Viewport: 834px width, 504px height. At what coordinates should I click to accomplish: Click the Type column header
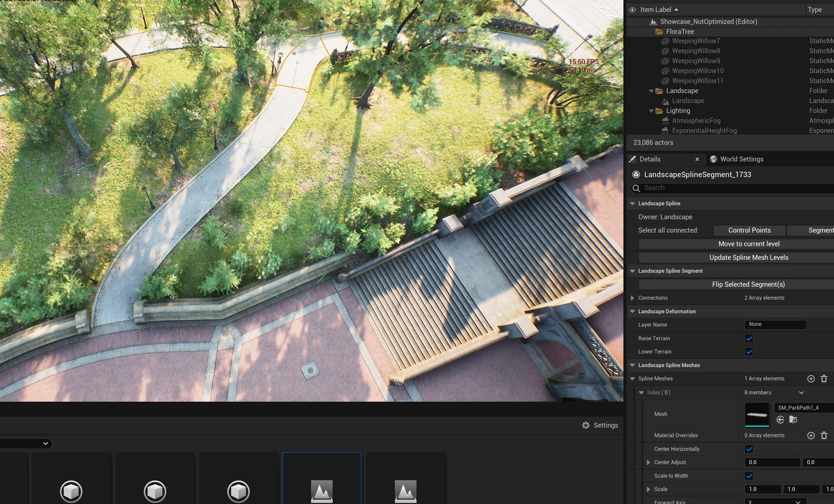(x=815, y=9)
